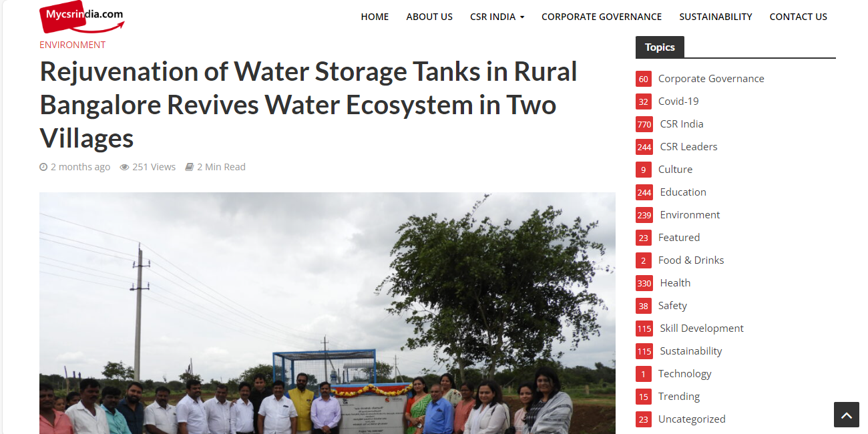This screenshot has height=434, width=868.
Task: Open the SUSTAINABILITY nav item
Action: 716,17
